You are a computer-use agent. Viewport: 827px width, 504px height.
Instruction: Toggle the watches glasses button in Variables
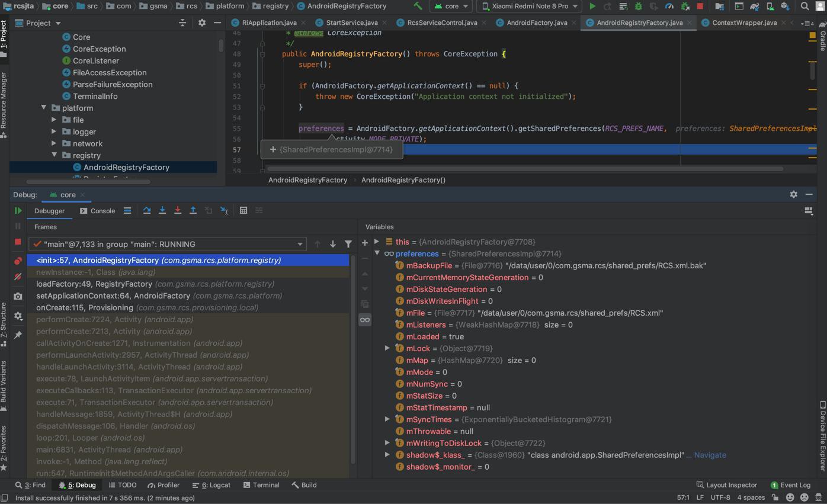pos(364,320)
